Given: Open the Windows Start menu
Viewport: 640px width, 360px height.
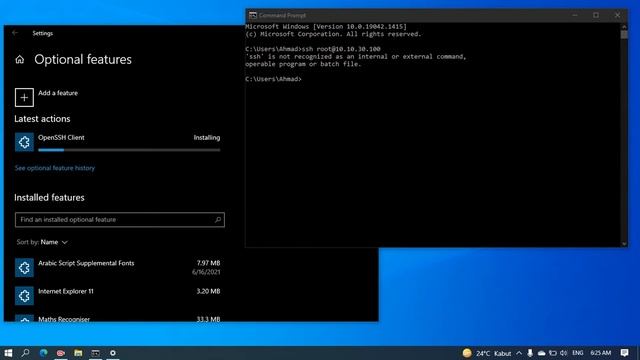Looking at the screenshot, I should [8, 353].
